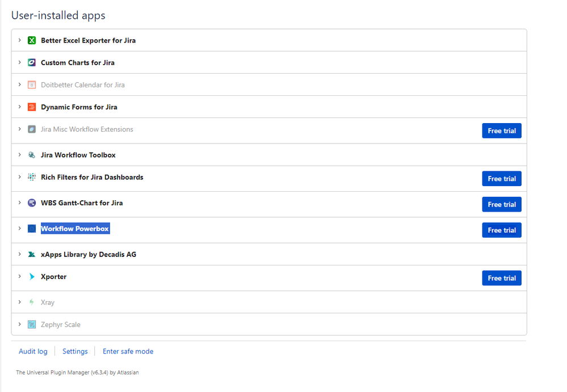The height and width of the screenshot is (392, 567).
Task: Expand the Rich Filters row chevron
Action: (x=19, y=177)
